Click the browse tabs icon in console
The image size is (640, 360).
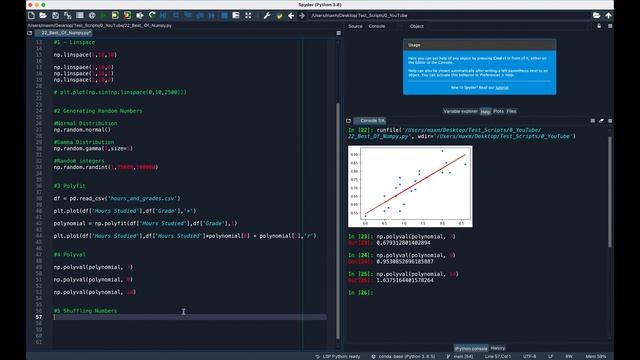click(x=348, y=121)
